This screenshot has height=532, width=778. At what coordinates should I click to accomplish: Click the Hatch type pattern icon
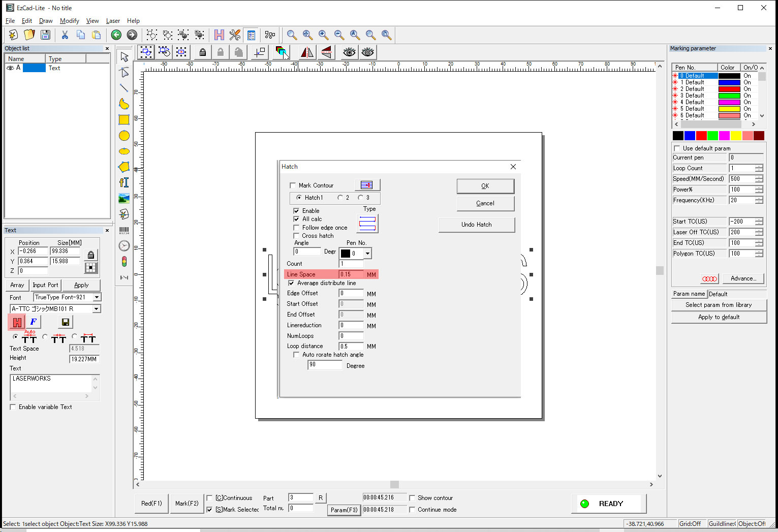click(x=368, y=224)
